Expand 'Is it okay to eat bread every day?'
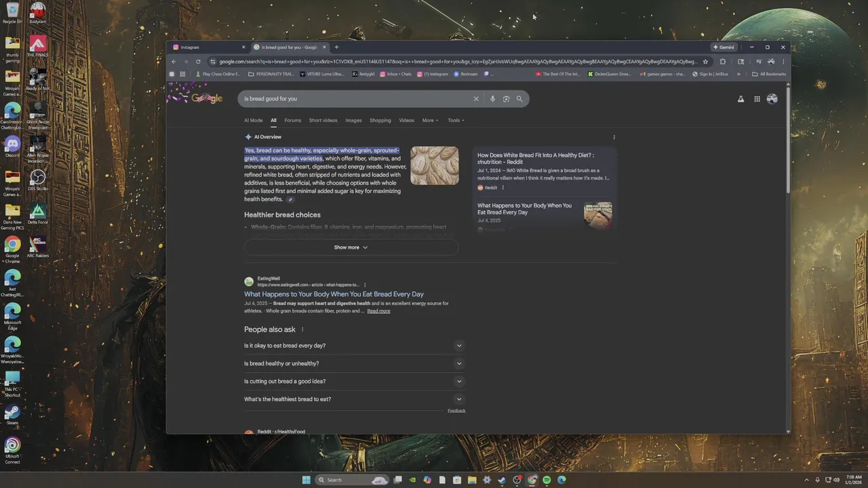The width and height of the screenshot is (868, 488). (355, 346)
